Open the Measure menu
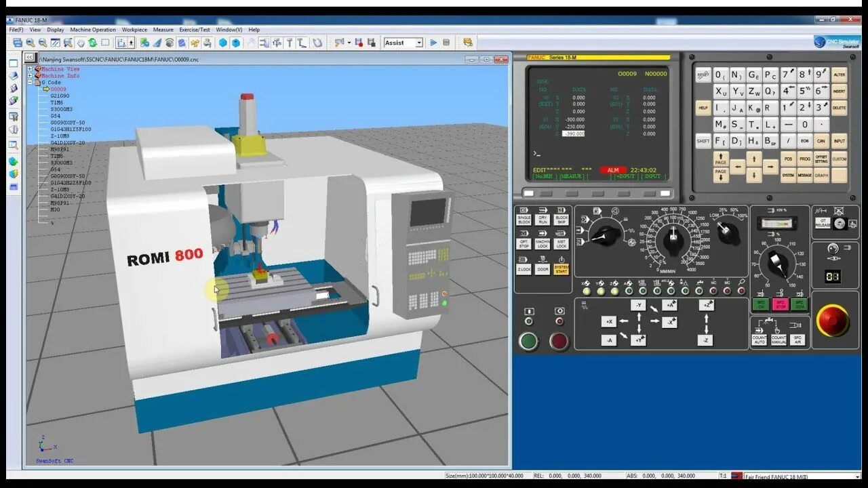 pyautogui.click(x=163, y=30)
